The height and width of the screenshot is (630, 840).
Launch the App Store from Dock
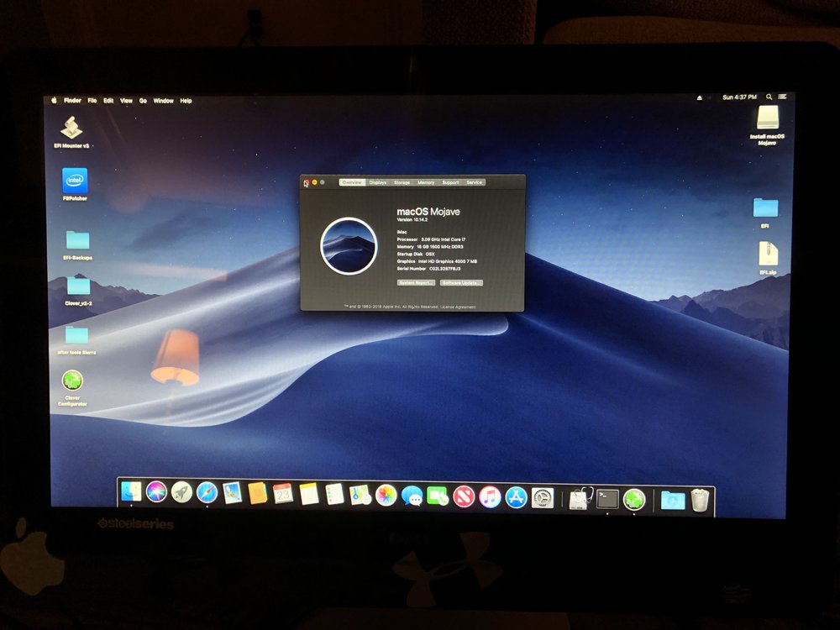[516, 497]
